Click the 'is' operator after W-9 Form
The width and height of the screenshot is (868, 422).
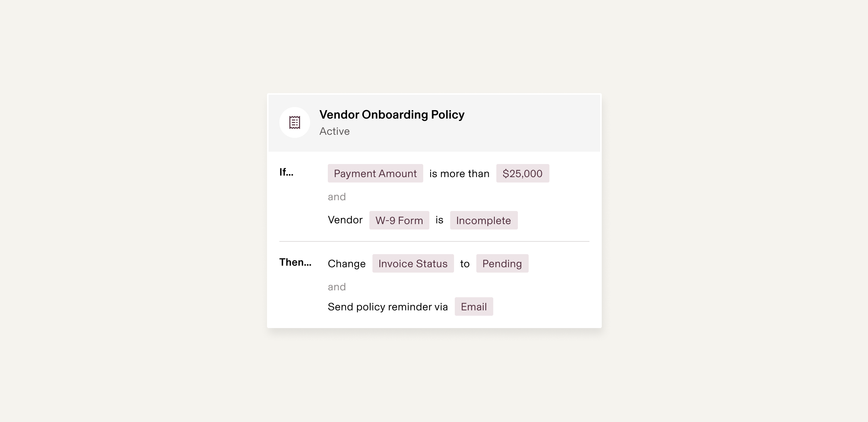[439, 220]
